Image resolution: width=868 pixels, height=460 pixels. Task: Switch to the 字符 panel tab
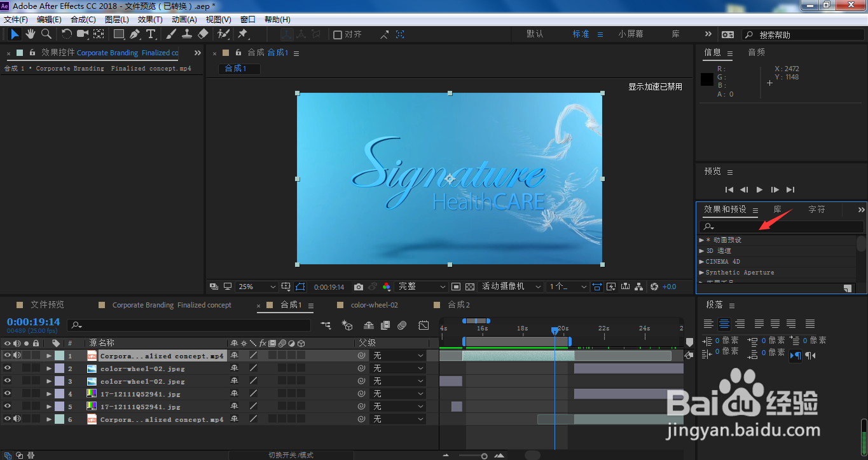[x=816, y=209]
